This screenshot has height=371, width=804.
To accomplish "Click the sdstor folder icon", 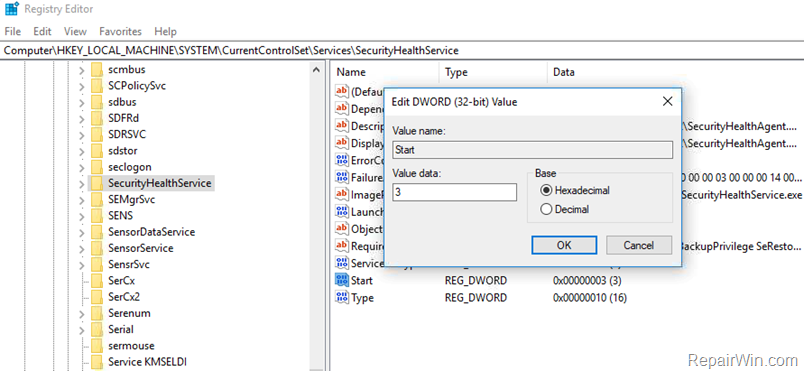I will [97, 151].
